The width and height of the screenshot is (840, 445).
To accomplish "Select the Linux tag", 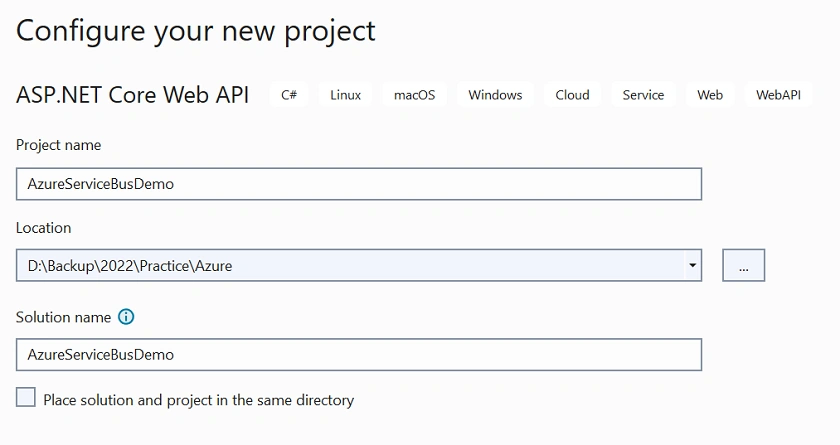I will coord(346,95).
